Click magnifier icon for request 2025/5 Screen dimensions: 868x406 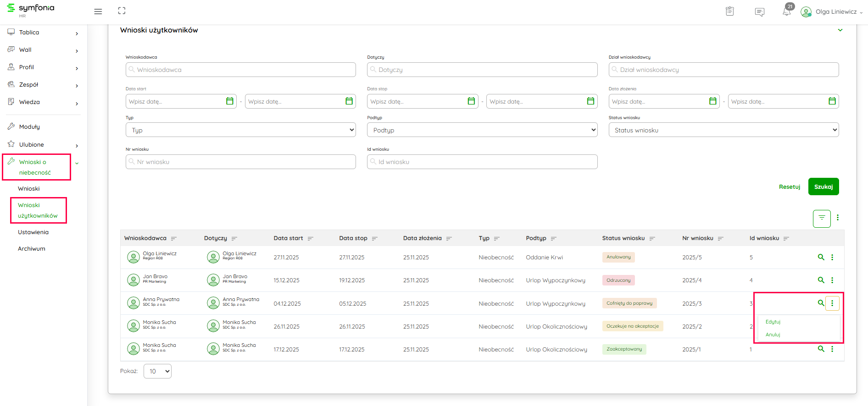pyautogui.click(x=821, y=257)
